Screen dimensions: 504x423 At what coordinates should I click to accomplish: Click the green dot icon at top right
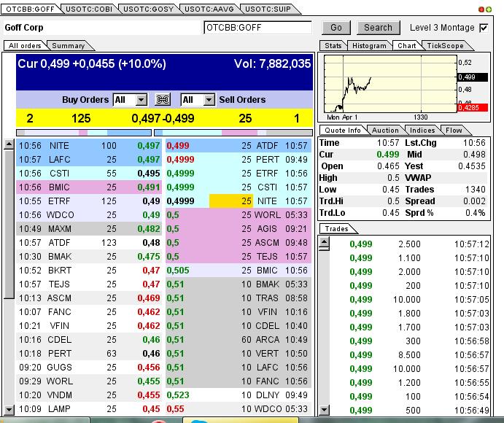pyautogui.click(x=489, y=9)
